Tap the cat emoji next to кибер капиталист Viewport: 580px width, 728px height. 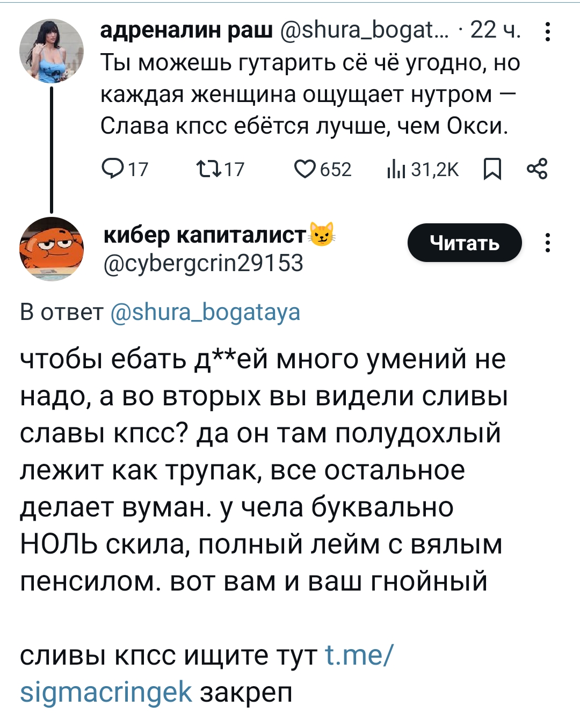tap(321, 234)
